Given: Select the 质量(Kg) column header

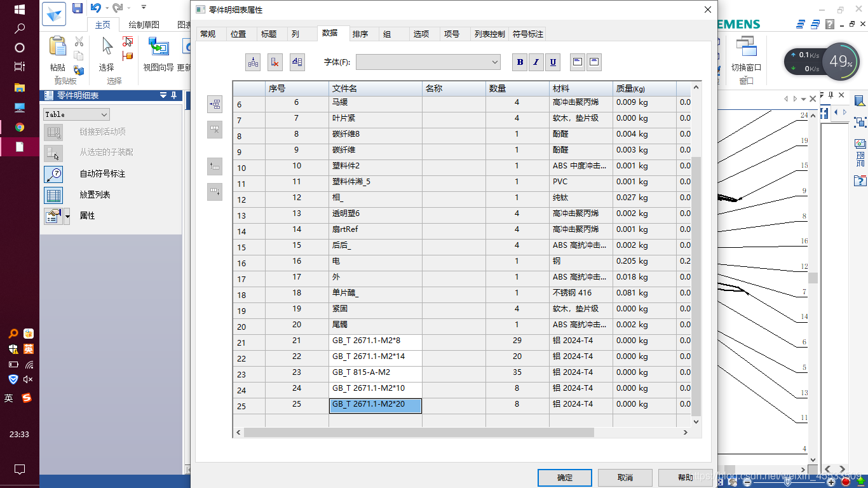Looking at the screenshot, I should tap(644, 88).
